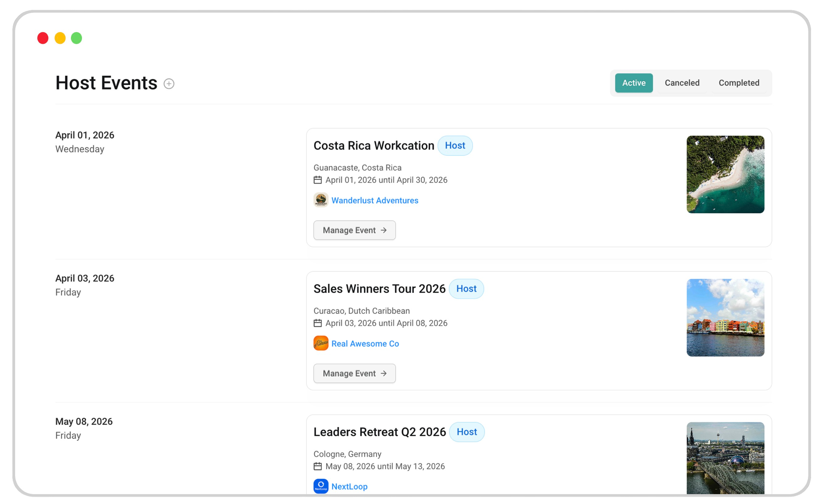Open the Wanderlust Adventures link
This screenshot has width=820, height=504.
click(x=375, y=200)
